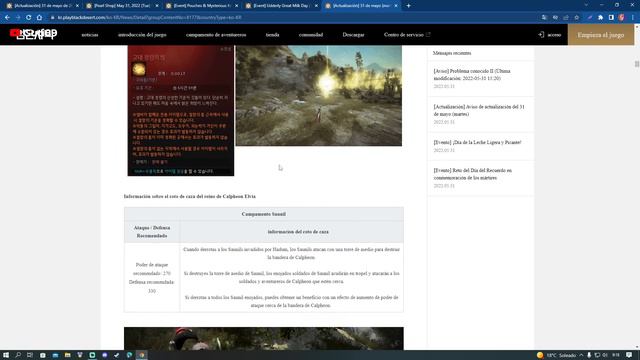The width and height of the screenshot is (640, 360).
Task: Click Descargar in the navigation bar
Action: [x=353, y=35]
